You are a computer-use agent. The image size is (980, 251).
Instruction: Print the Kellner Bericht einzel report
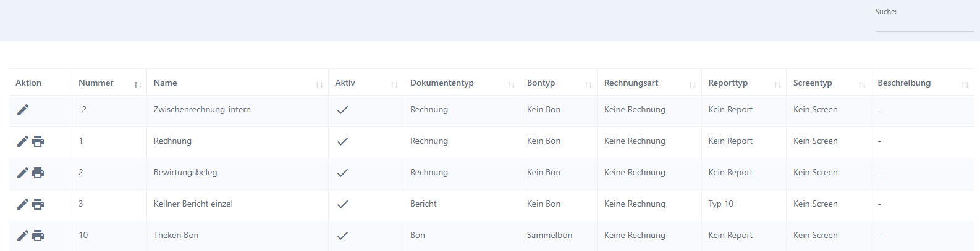pyautogui.click(x=38, y=204)
